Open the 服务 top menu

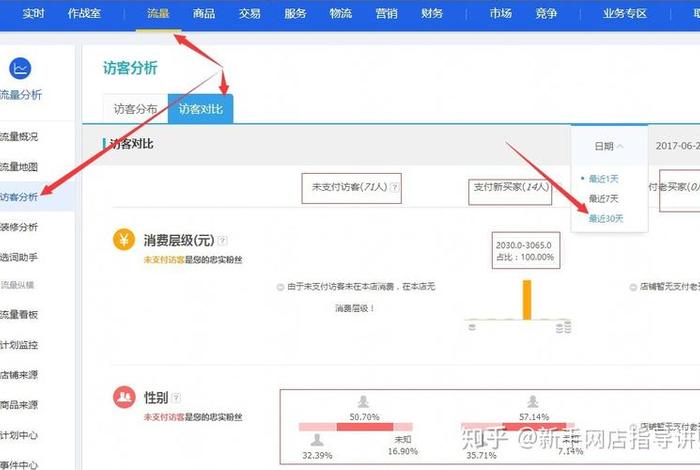coord(295,13)
